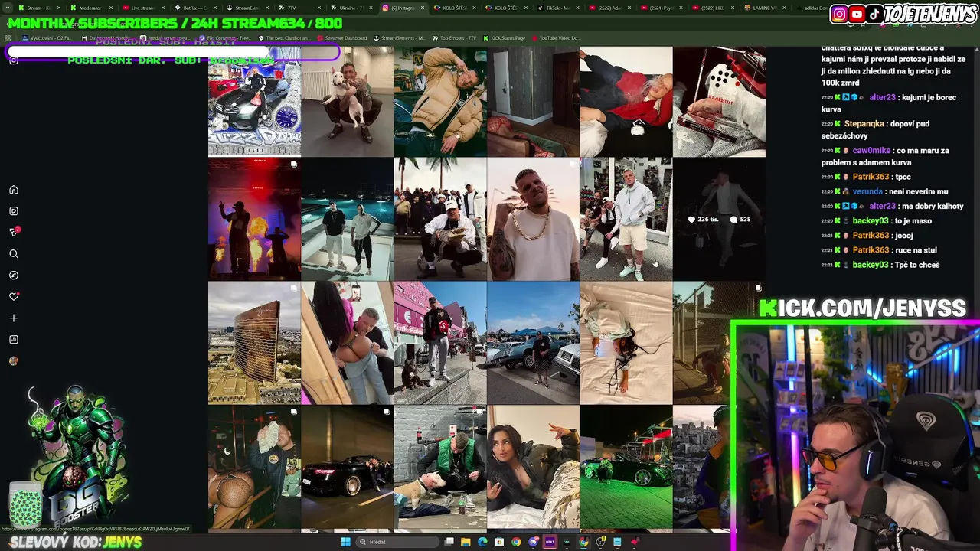Open the Streamer Dashboard bookmark
This screenshot has width=980, height=551.
click(x=341, y=37)
